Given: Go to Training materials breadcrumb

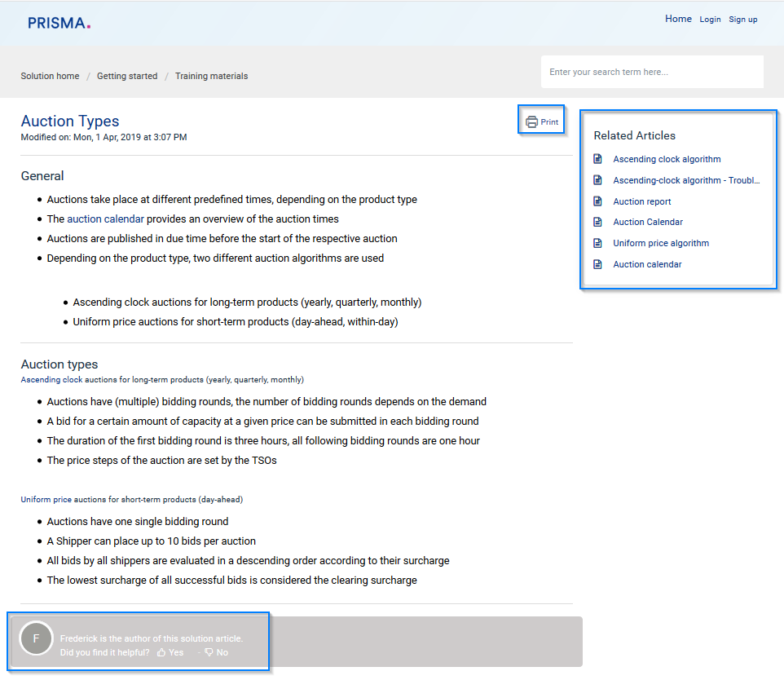Looking at the screenshot, I should pos(211,76).
